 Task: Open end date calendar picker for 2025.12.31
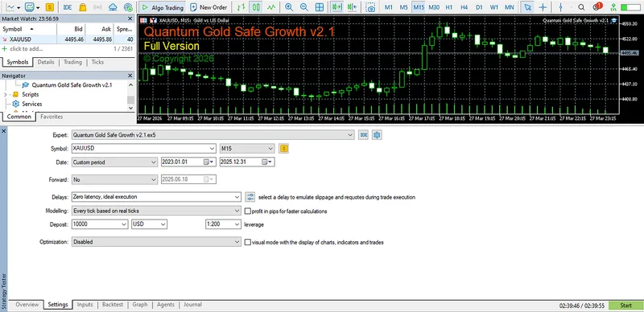268,162
